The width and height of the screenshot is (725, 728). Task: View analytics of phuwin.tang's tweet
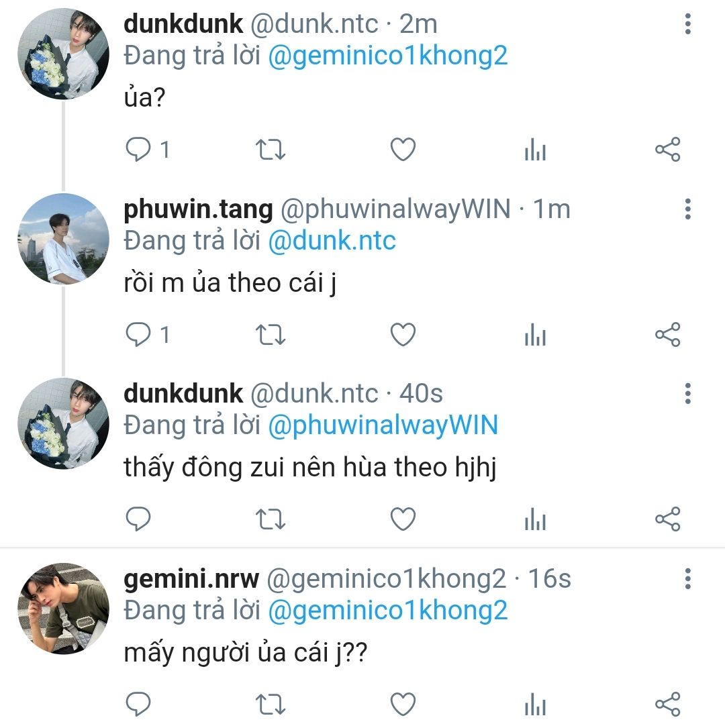[535, 334]
